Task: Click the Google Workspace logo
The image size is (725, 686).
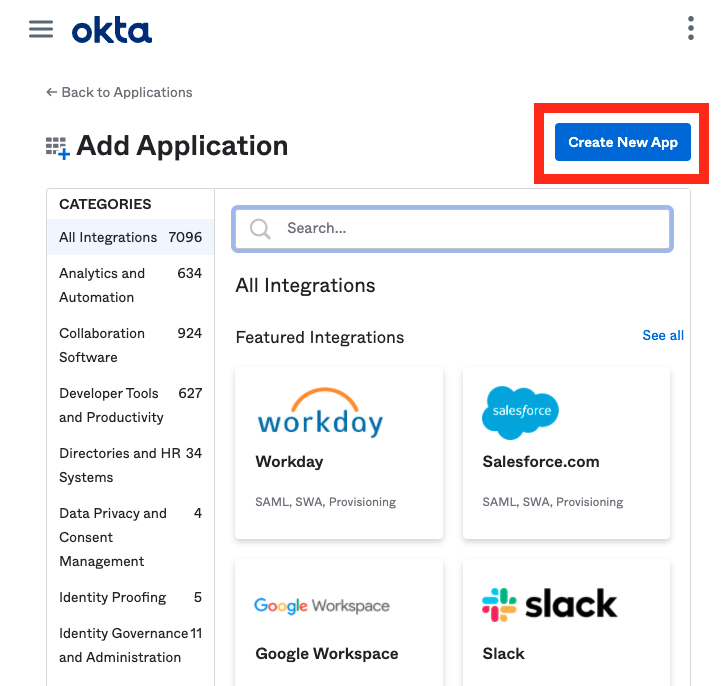Action: [322, 605]
